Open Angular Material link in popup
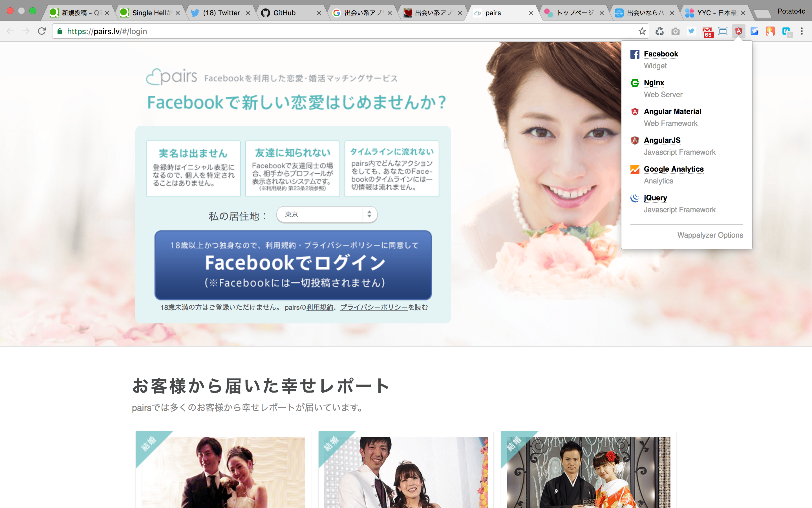The height and width of the screenshot is (508, 812). coord(672,111)
